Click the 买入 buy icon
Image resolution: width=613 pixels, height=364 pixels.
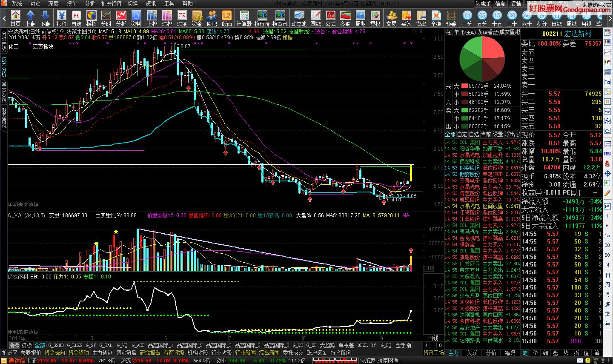[407, 18]
